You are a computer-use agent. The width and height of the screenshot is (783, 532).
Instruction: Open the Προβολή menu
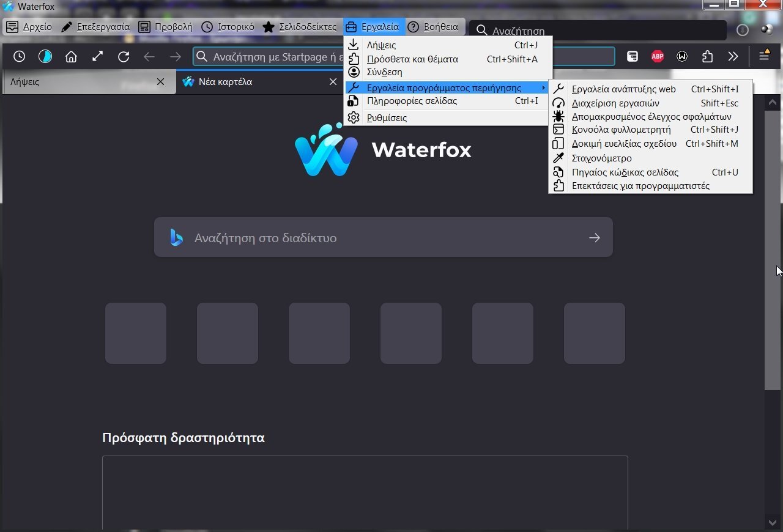point(165,27)
